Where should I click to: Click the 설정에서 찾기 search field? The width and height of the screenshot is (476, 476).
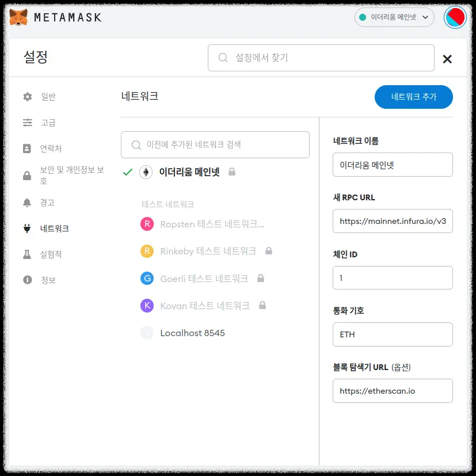[x=321, y=58]
